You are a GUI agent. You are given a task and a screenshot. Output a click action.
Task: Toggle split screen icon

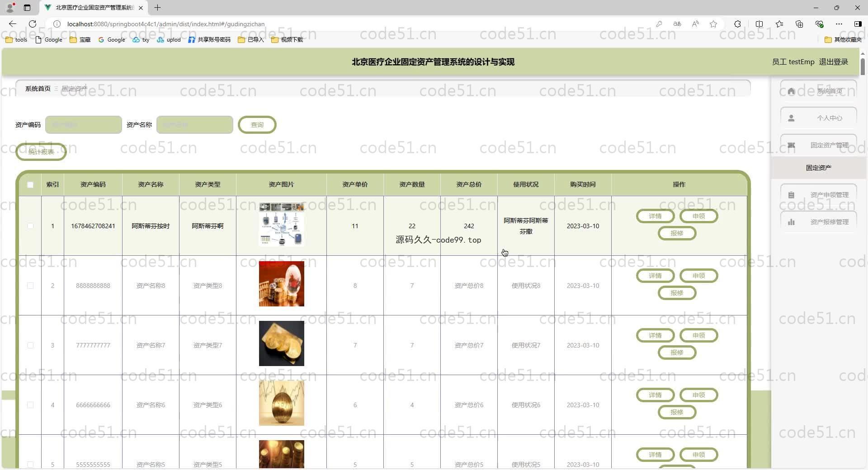pyautogui.click(x=759, y=24)
